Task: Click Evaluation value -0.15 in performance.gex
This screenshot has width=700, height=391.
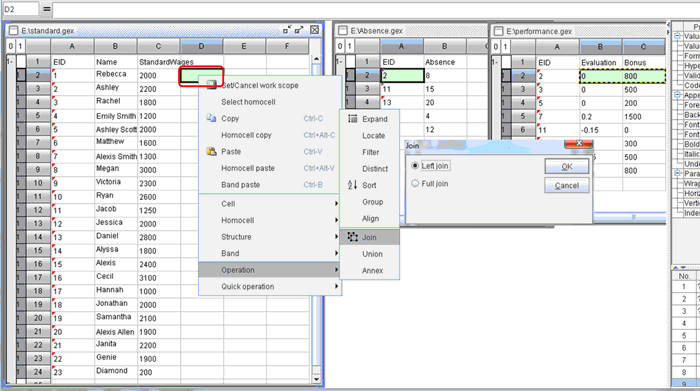Action: 600,130
